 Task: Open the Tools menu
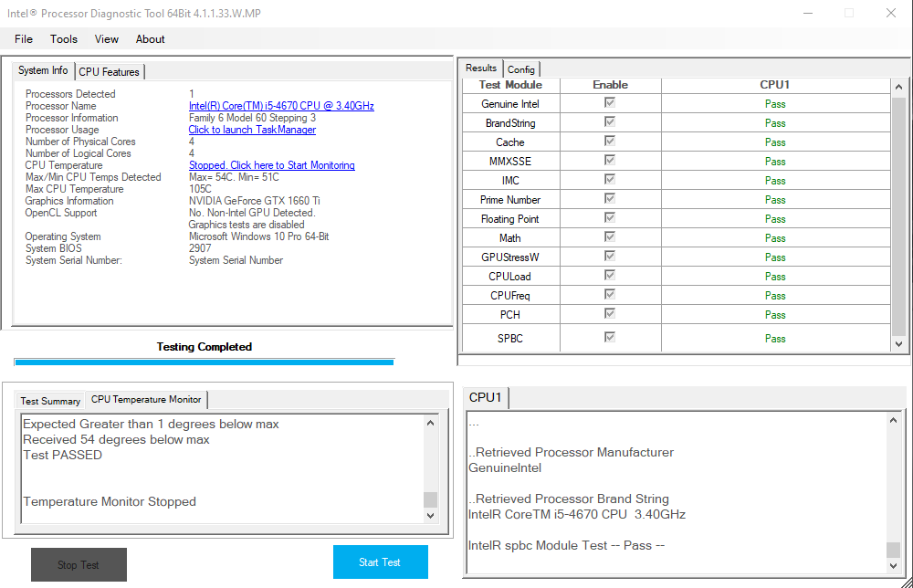pyautogui.click(x=64, y=39)
